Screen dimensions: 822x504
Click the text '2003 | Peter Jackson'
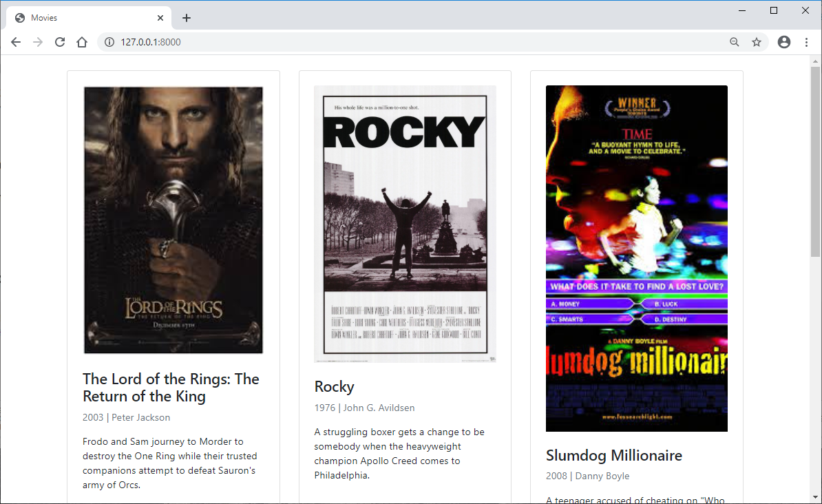127,417
